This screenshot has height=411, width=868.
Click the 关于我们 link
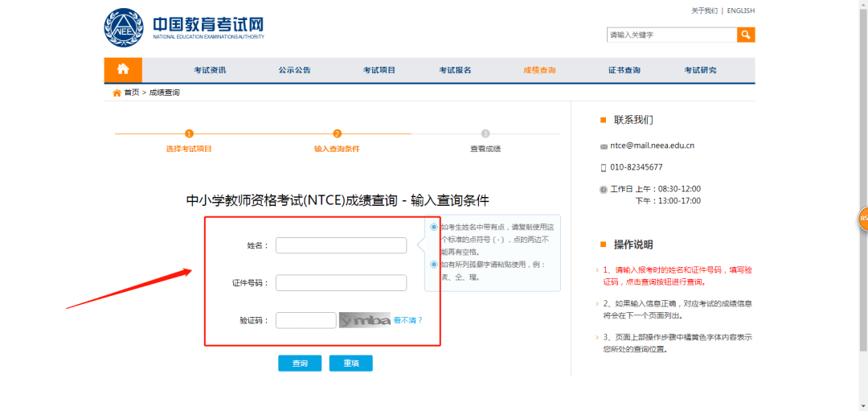704,10
